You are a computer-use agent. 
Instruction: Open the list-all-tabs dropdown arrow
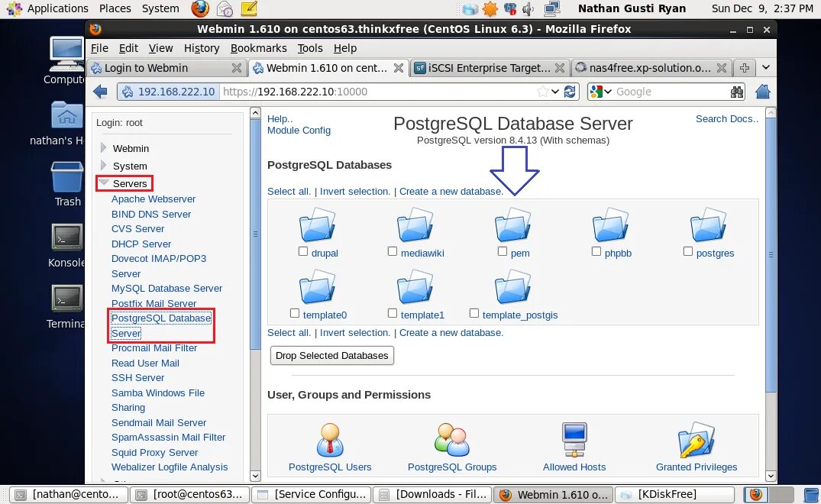pyautogui.click(x=766, y=67)
